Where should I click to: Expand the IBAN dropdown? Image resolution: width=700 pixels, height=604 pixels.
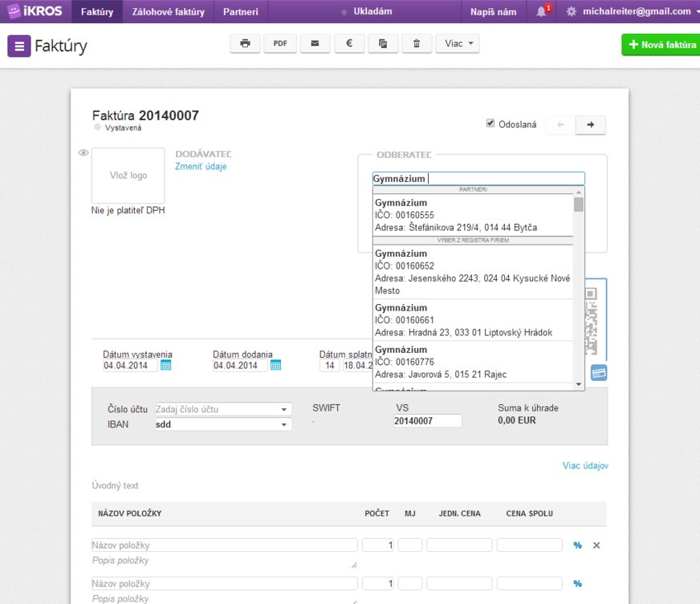[x=284, y=424]
